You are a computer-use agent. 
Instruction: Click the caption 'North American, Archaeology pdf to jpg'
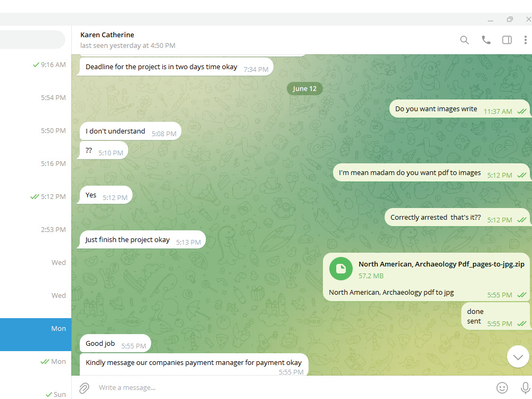[x=391, y=292]
